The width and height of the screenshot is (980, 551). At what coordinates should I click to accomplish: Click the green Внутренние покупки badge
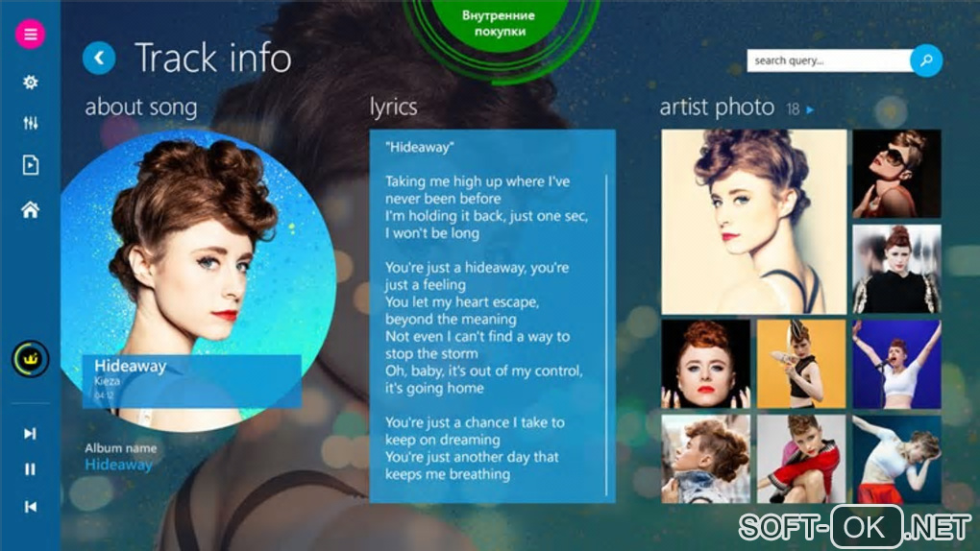pos(499,23)
